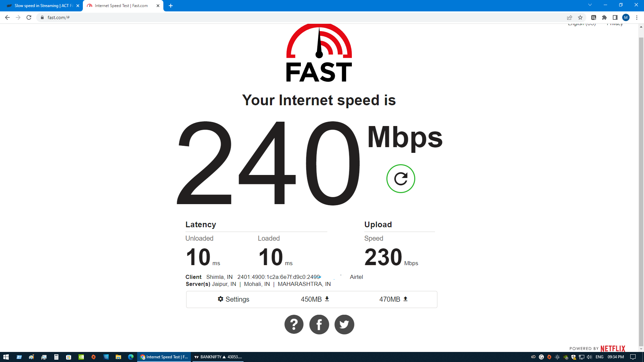Expand the tab search chevron
This screenshot has height=362, width=644.
(x=590, y=5)
